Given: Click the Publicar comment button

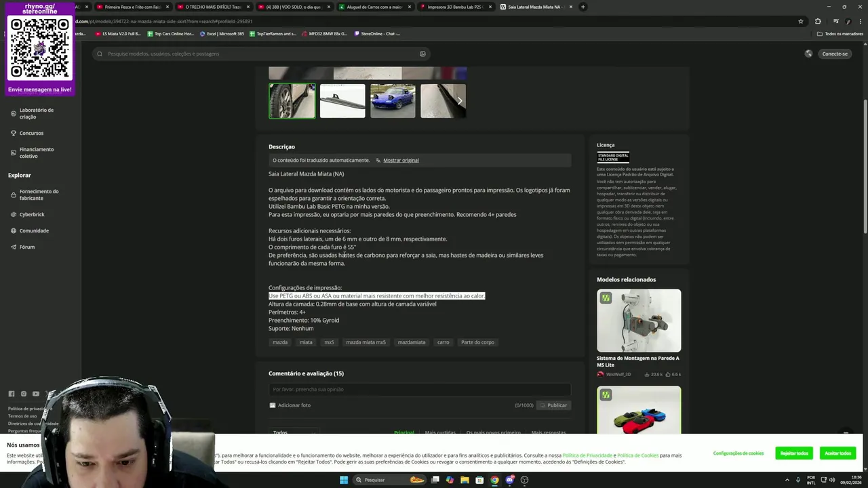Looking at the screenshot, I should click(553, 405).
